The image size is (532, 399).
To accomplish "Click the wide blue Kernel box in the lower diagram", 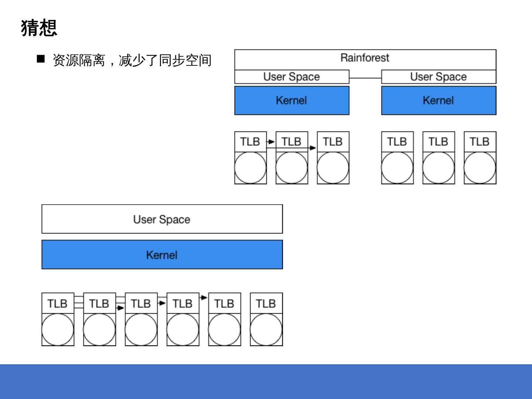I will [x=162, y=255].
